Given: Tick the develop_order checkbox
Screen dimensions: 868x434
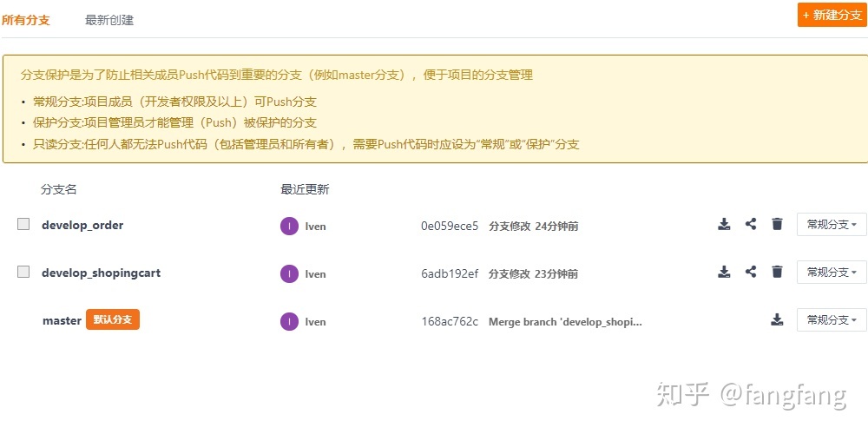Looking at the screenshot, I should [x=23, y=224].
